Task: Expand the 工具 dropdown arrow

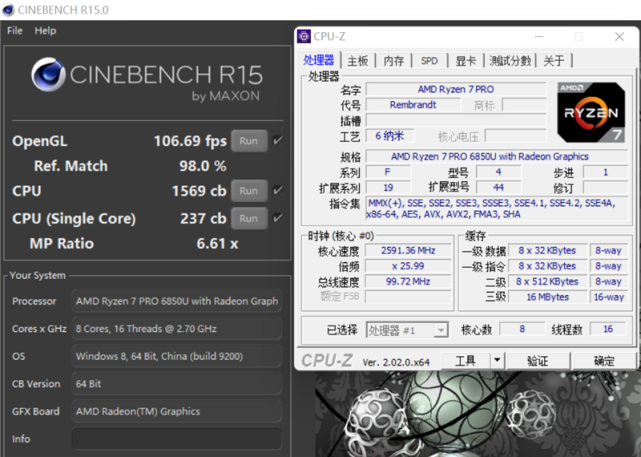Action: 497,360
